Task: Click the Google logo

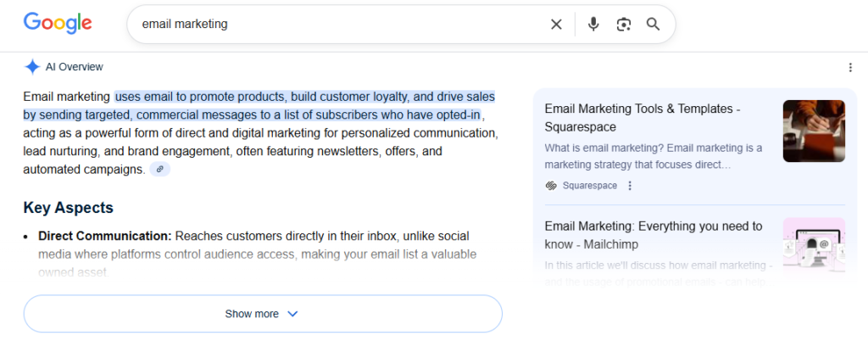Action: (x=58, y=24)
